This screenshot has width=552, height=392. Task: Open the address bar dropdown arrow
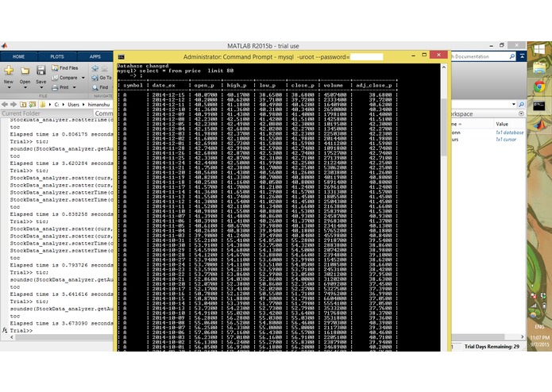pyautogui.click(x=514, y=105)
